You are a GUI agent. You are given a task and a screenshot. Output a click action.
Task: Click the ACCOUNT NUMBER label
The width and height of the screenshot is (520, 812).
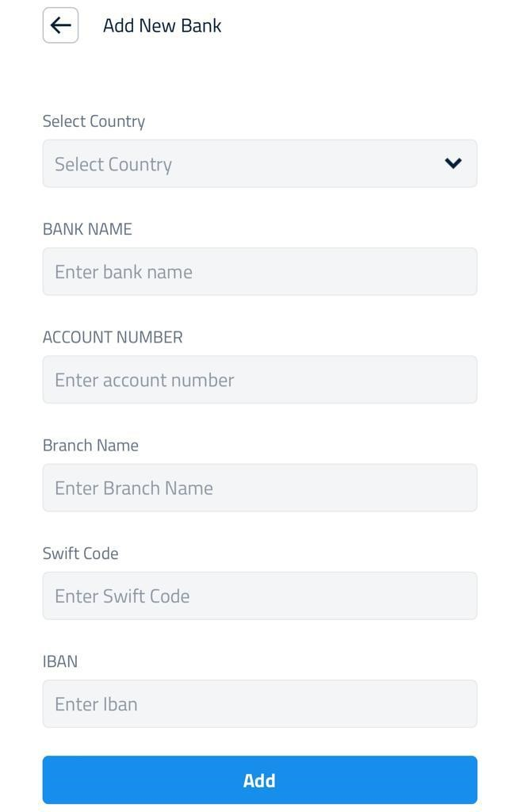click(113, 337)
